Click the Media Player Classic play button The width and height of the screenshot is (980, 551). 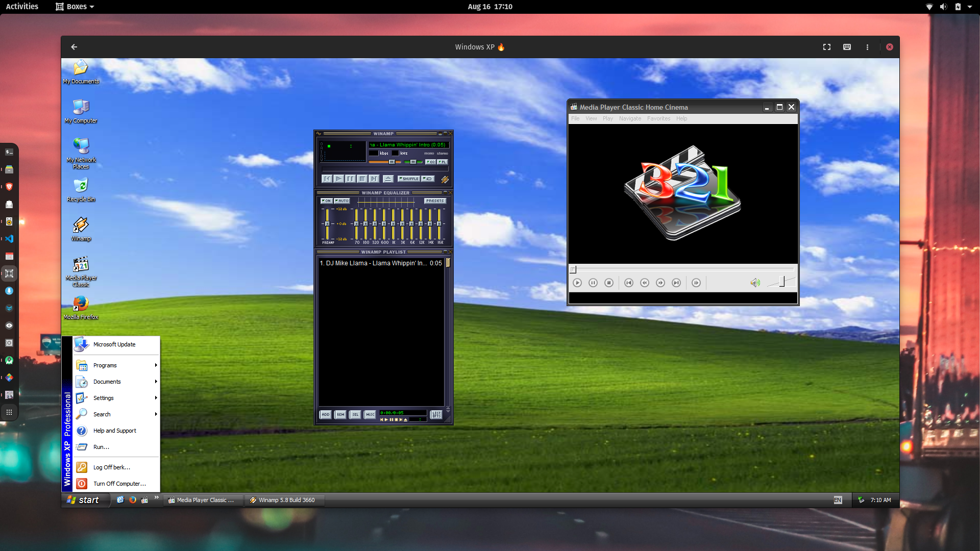click(577, 283)
